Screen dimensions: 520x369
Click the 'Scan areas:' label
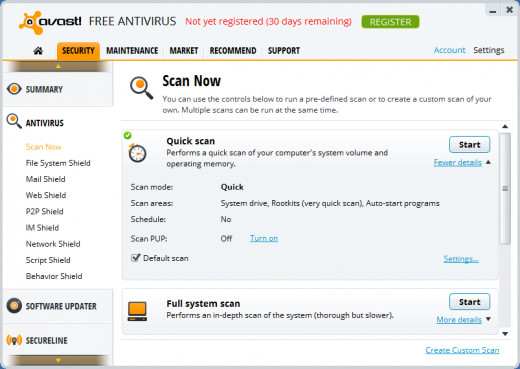point(152,203)
